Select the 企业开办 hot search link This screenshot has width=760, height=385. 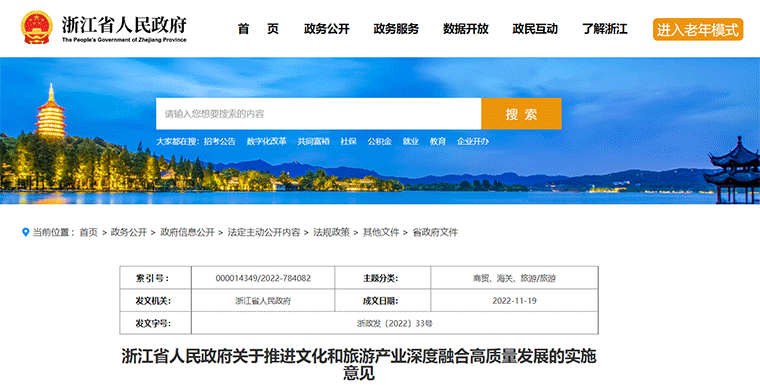(x=473, y=142)
